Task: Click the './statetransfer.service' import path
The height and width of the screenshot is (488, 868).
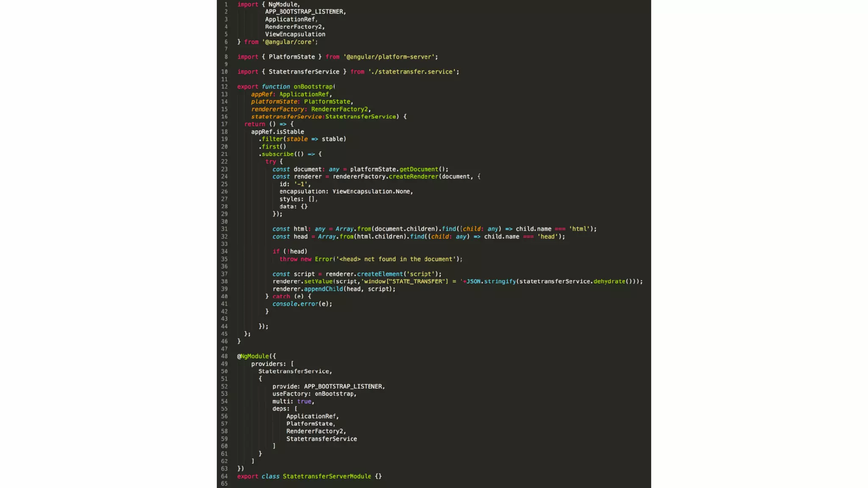Action: 412,72
